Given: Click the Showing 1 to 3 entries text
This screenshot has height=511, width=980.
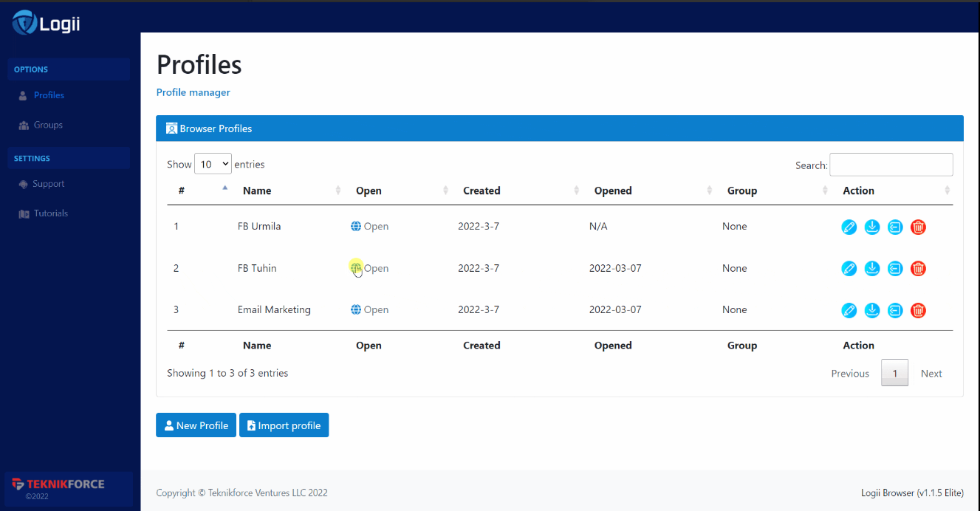Looking at the screenshot, I should pos(227,373).
